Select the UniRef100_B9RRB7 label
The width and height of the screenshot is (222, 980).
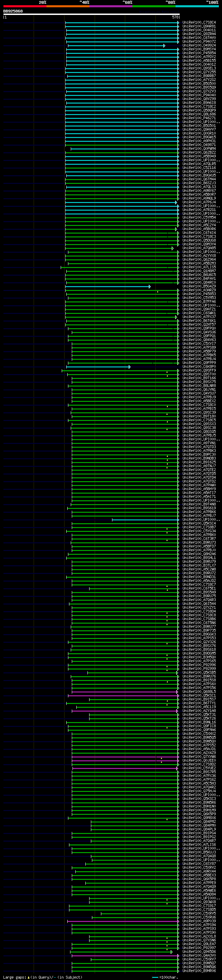(199, 76)
